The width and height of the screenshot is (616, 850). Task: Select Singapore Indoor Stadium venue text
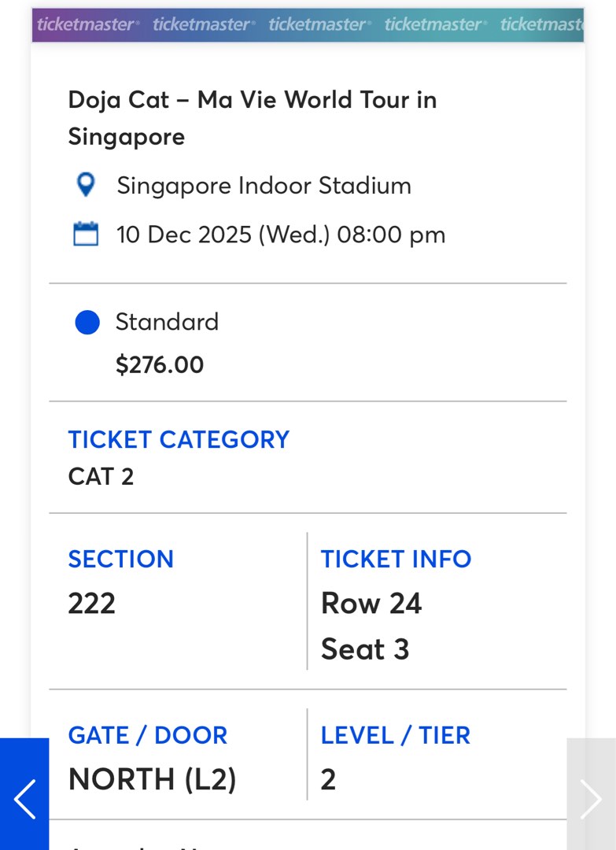click(264, 186)
